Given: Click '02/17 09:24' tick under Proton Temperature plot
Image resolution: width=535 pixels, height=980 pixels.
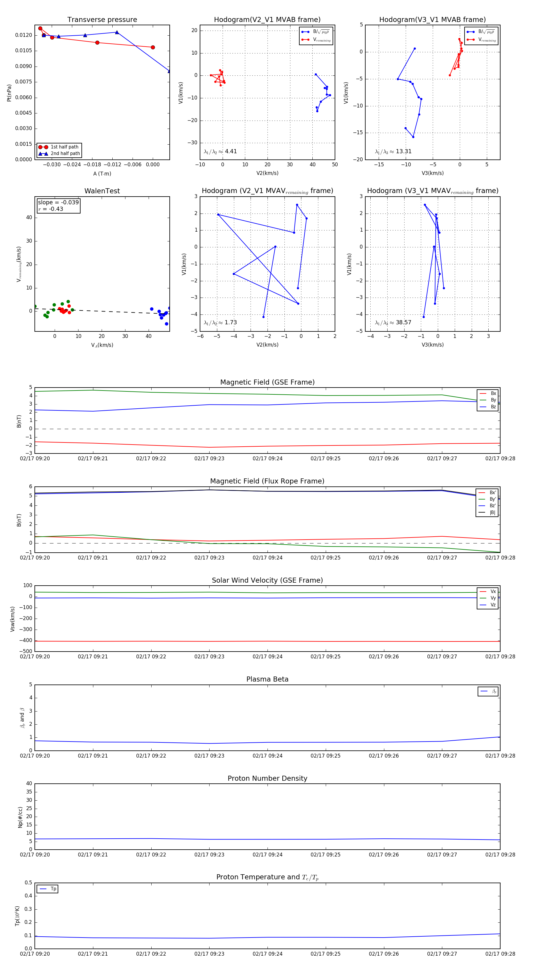Looking at the screenshot, I should 267,954.
